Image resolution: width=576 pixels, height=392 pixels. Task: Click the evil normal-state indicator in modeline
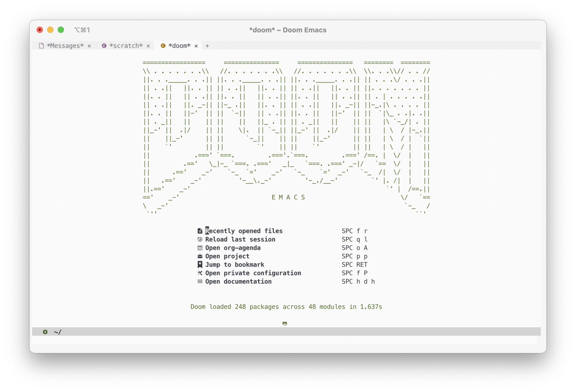[45, 332]
